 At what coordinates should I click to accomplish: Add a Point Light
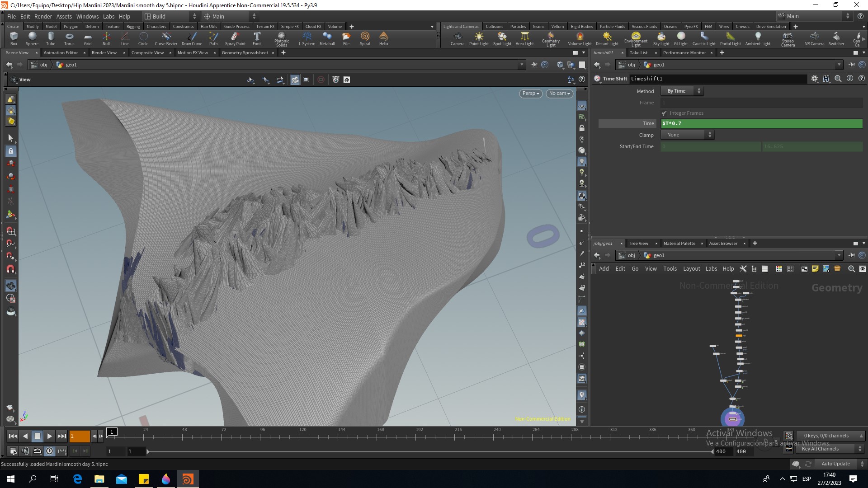(479, 38)
